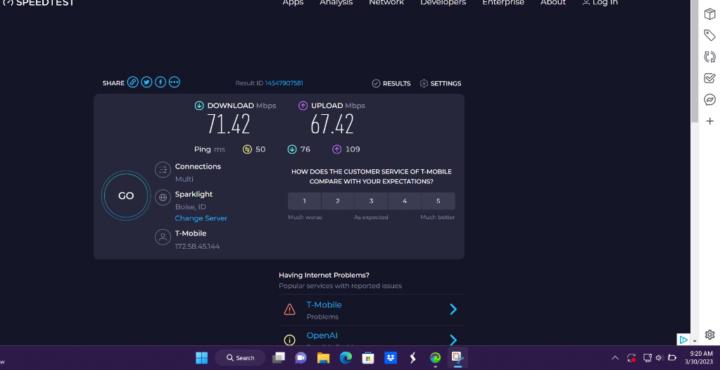
Task: Open the Windows Start menu
Action: coord(202,358)
